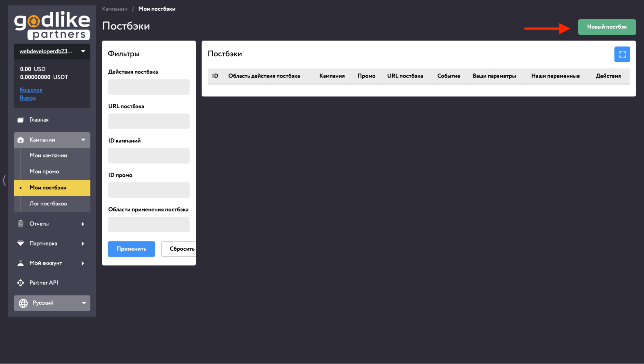
Task: Open the webdeveloperdb23 account dropdown
Action: pos(83,51)
